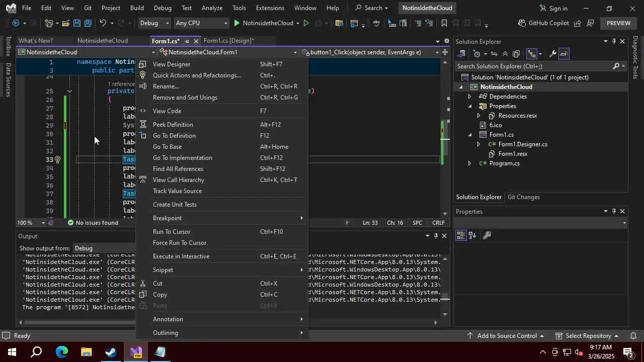Image resolution: width=644 pixels, height=362 pixels.
Task: Click Add to Source Control
Action: 506,336
